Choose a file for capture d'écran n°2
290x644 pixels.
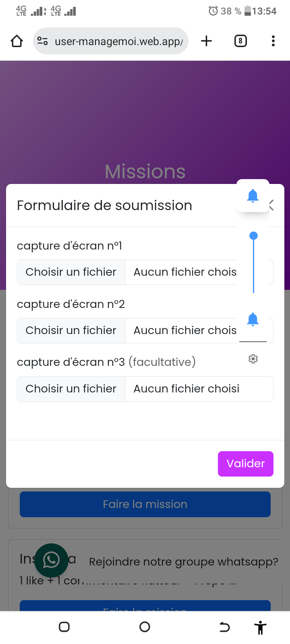click(71, 330)
